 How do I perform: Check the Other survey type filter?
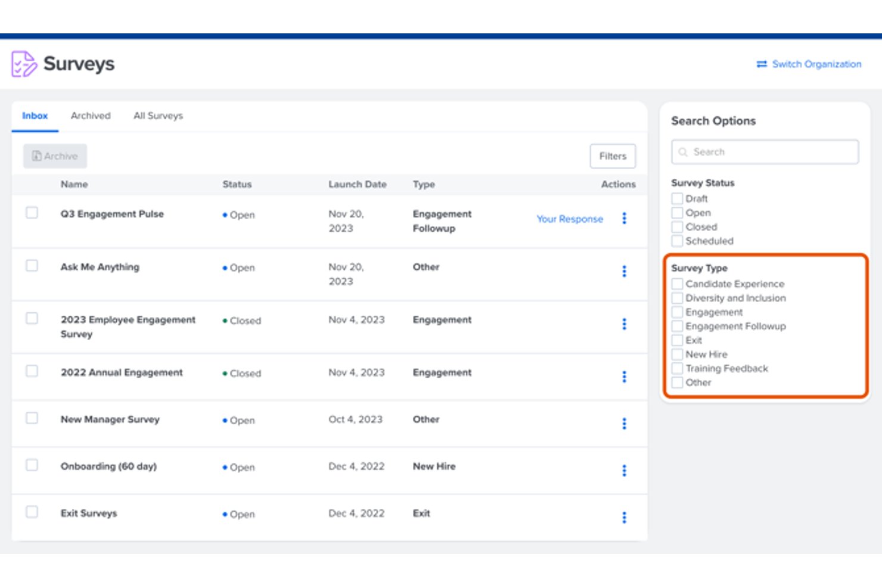(x=677, y=382)
